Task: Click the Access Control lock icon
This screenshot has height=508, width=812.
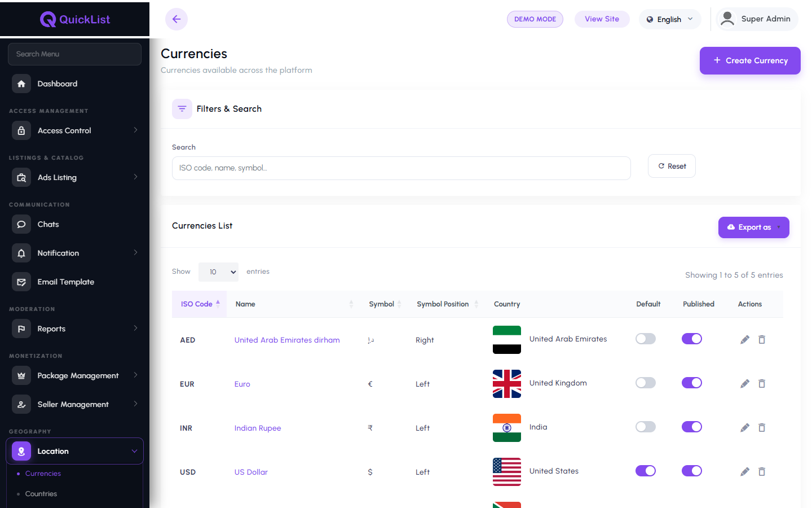Action: (21, 130)
